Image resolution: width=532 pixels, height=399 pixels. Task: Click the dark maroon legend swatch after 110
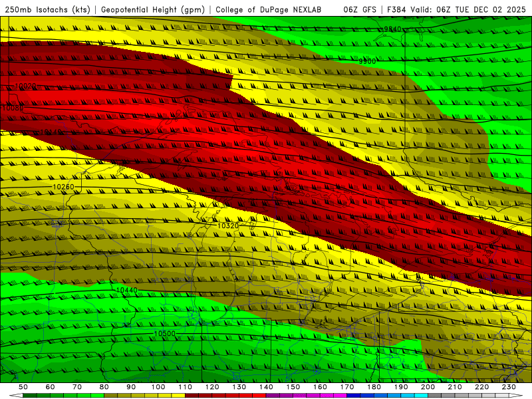point(192,396)
